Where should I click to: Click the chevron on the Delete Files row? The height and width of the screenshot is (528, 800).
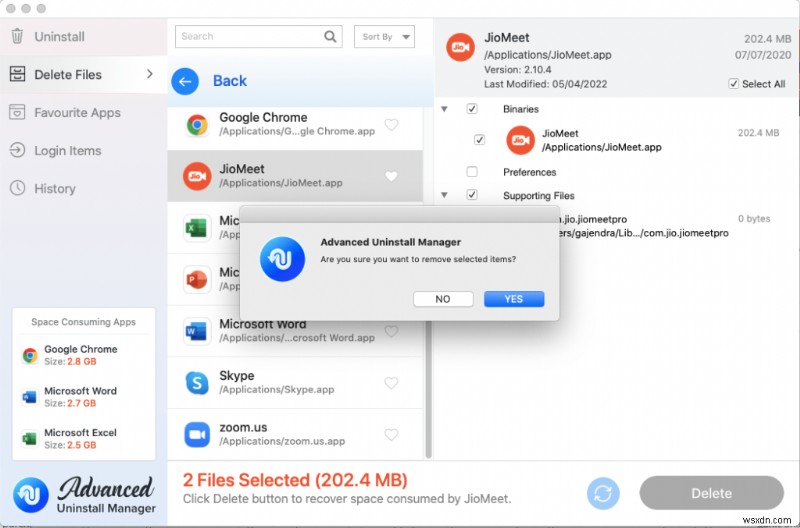pyautogui.click(x=149, y=74)
